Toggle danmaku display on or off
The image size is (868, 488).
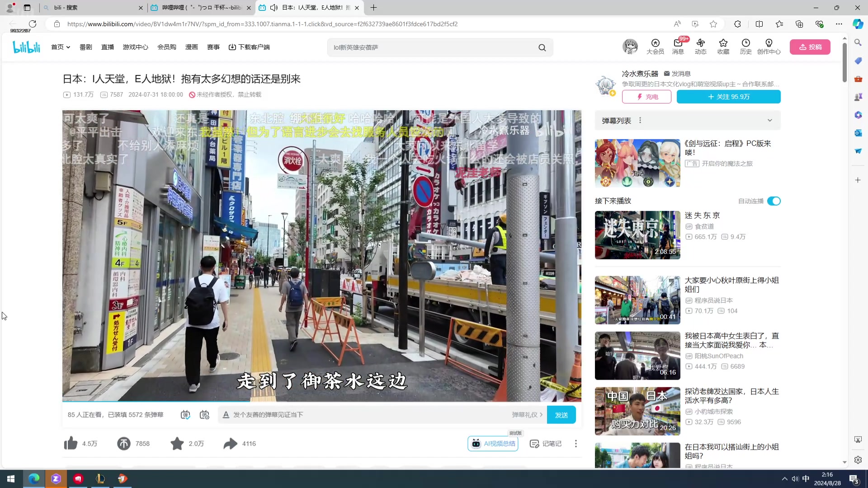coord(185,415)
